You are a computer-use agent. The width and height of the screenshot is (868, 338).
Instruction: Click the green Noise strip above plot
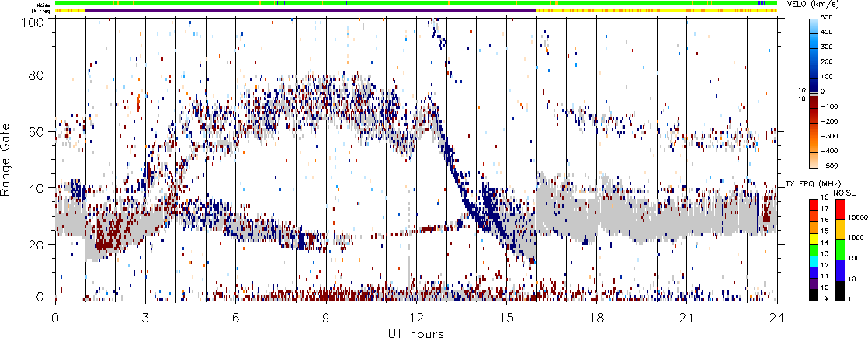(x=311, y=3)
